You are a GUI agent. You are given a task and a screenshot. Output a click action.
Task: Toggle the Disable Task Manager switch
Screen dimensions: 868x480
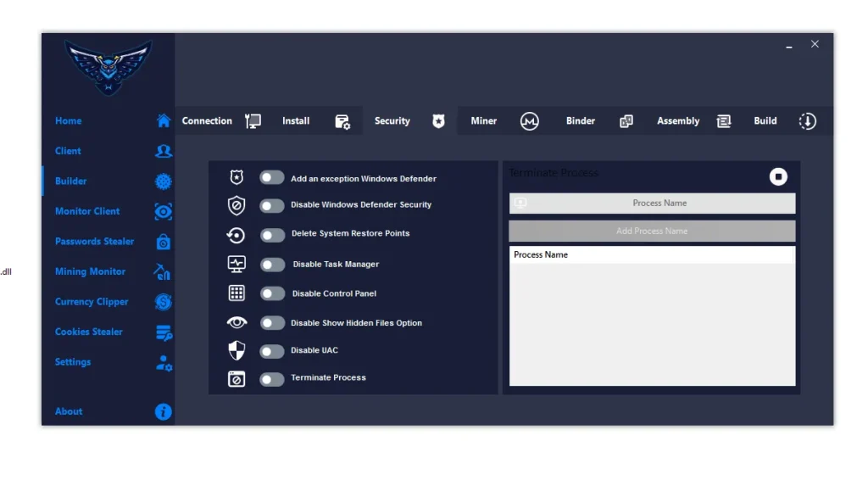pos(272,265)
